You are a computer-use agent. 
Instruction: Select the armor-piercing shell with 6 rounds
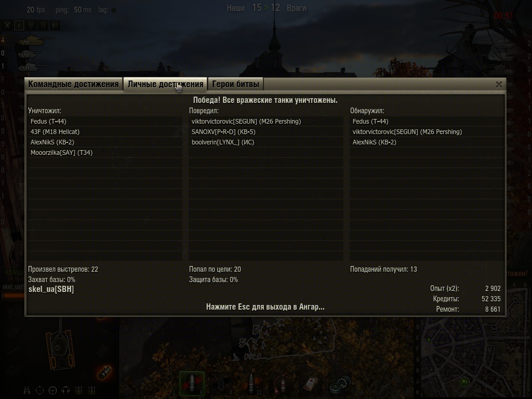pyautogui.click(x=192, y=383)
